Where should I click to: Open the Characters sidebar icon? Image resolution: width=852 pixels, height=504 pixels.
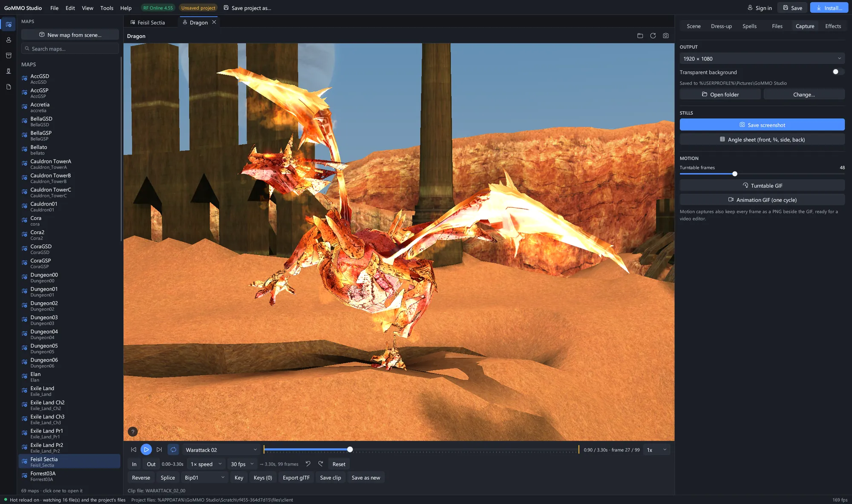point(9,40)
